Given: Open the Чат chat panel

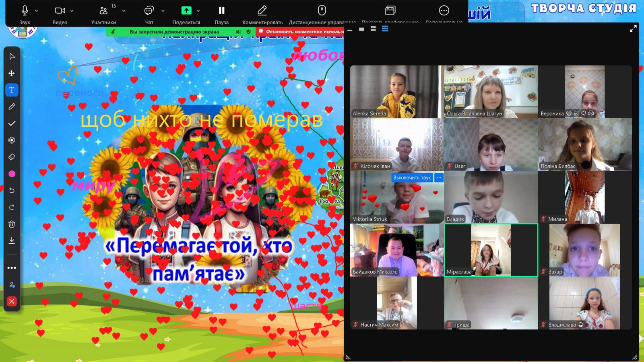Looking at the screenshot, I should pyautogui.click(x=149, y=14).
